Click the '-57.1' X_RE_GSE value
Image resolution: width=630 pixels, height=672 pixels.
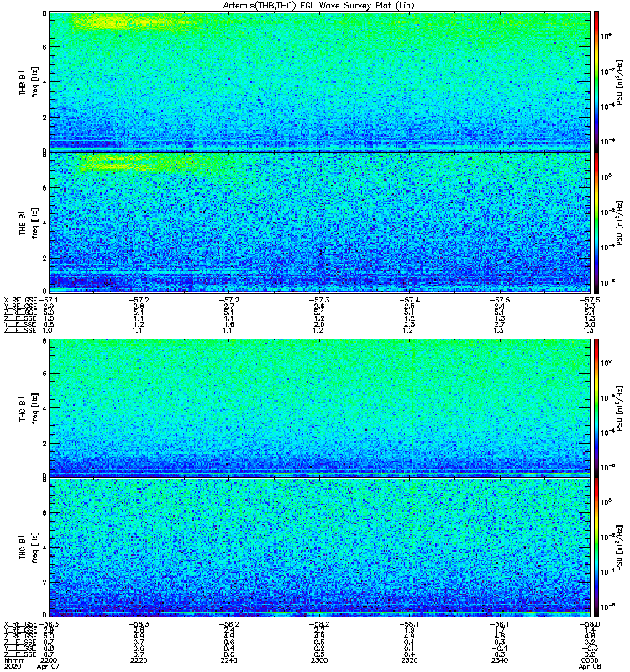point(49,300)
